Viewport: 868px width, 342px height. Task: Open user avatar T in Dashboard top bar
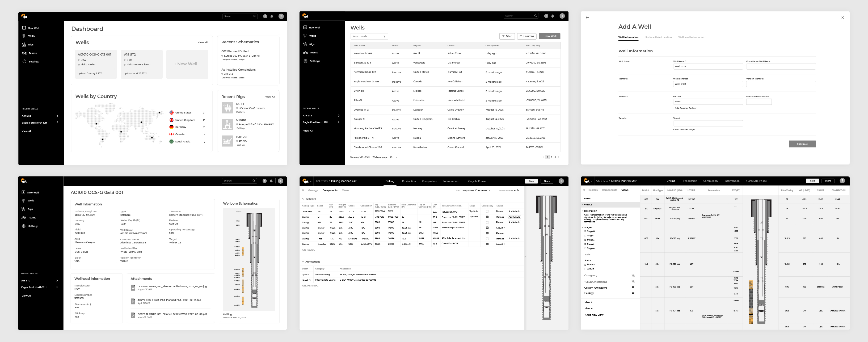(x=281, y=16)
